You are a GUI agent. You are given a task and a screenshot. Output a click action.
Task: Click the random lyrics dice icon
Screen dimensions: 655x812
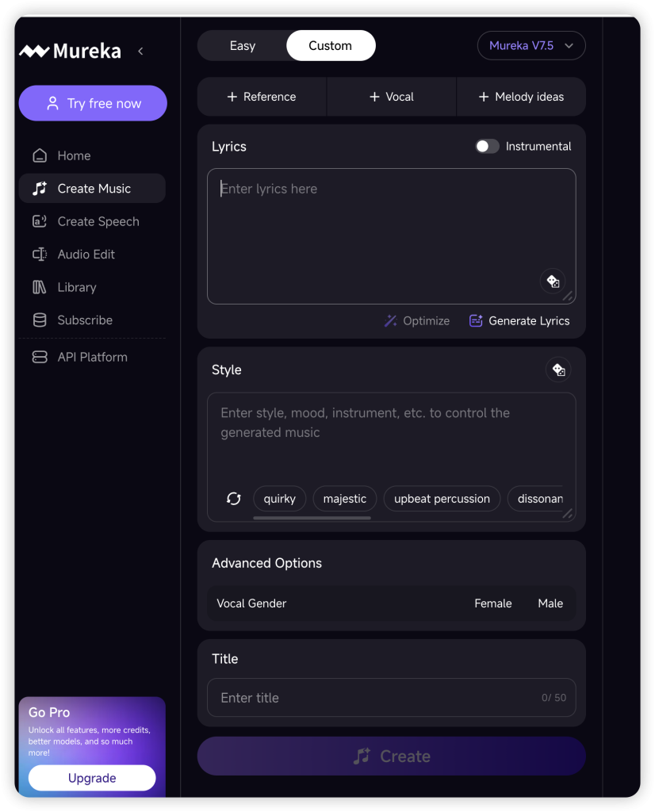(x=553, y=281)
